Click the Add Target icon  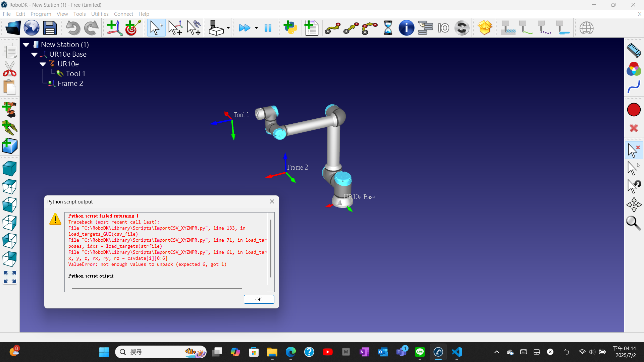[x=133, y=28]
